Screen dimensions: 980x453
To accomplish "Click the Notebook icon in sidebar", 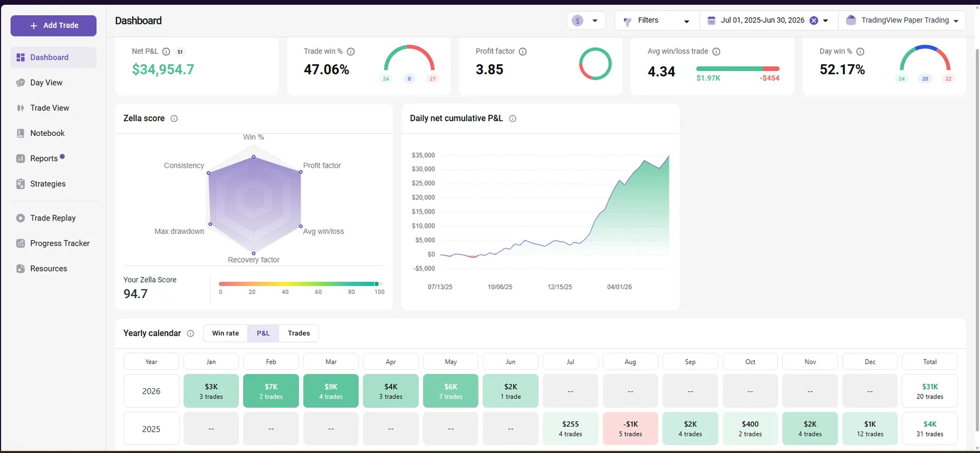I will [x=20, y=133].
